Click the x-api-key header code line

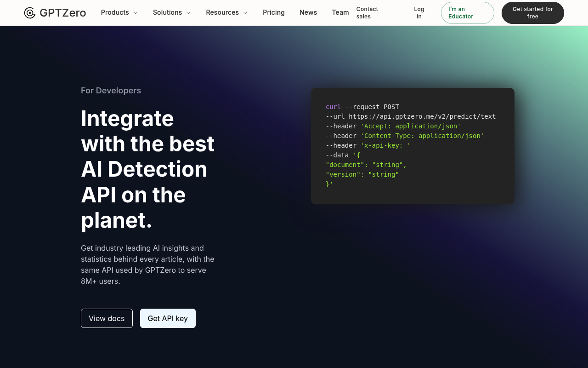tap(368, 145)
